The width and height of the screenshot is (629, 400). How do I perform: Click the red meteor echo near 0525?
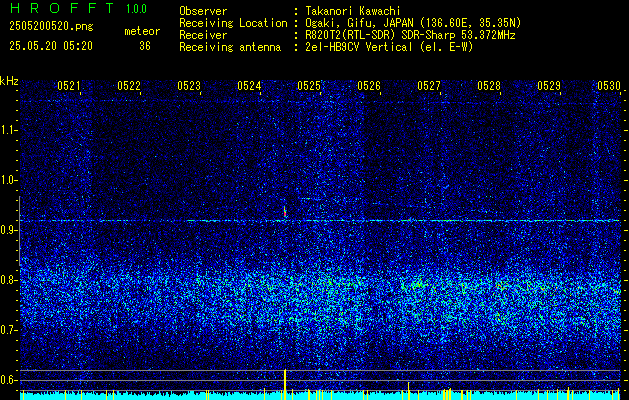click(x=285, y=212)
